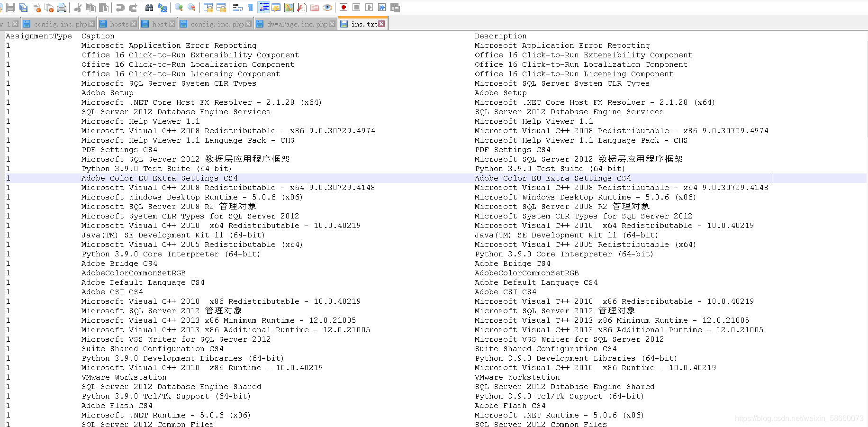868x427 pixels.
Task: Click Caption 'Office 16 Click-to-Run Licensing Component'
Action: [181, 74]
